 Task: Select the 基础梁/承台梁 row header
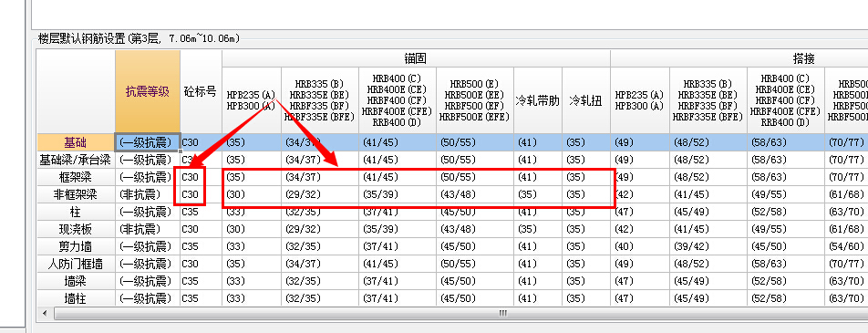pos(76,161)
